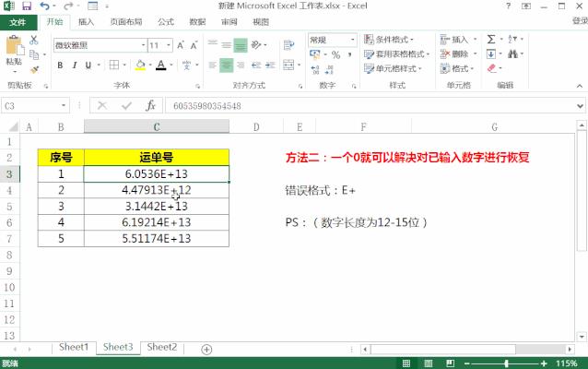Click the accounting number format icon
The image size is (588, 369).
tap(314, 54)
